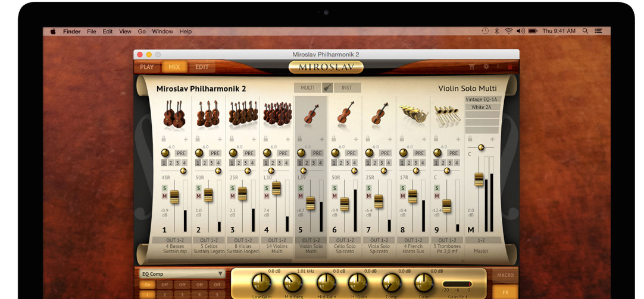Click the INST button

pyautogui.click(x=347, y=87)
